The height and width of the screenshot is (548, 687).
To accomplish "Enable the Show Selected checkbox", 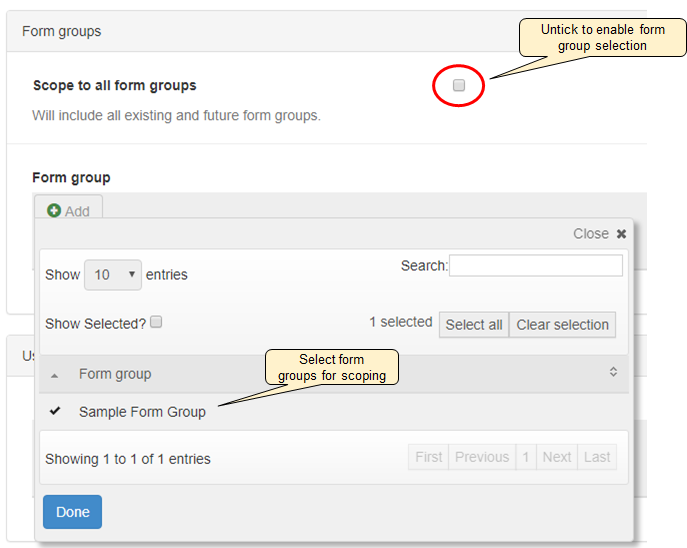I will pyautogui.click(x=156, y=323).
